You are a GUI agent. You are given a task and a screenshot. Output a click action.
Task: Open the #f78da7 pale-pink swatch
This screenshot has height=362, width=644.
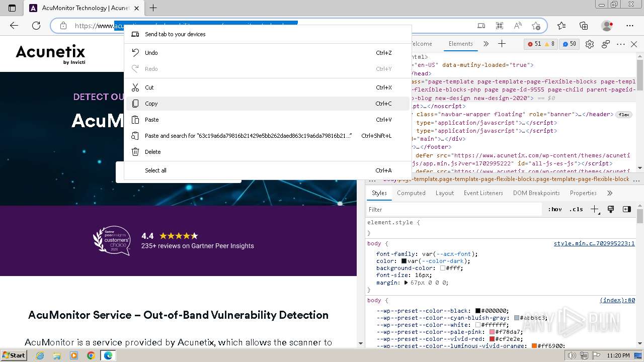[492, 332]
